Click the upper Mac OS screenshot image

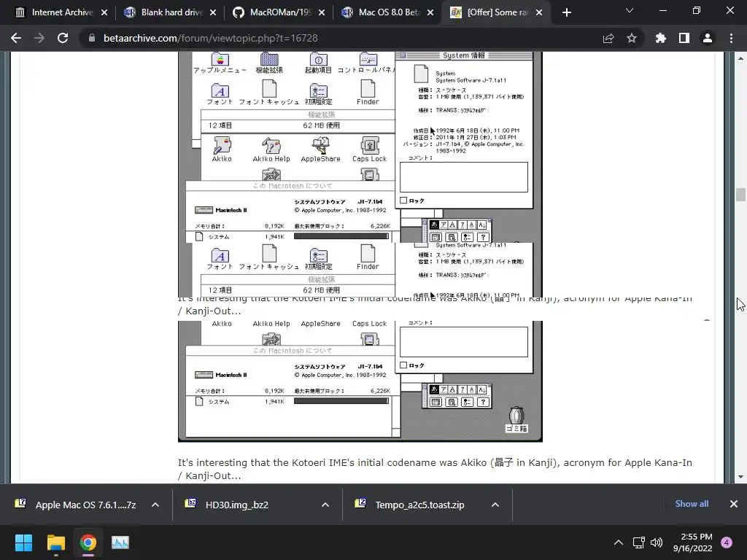[x=360, y=147]
